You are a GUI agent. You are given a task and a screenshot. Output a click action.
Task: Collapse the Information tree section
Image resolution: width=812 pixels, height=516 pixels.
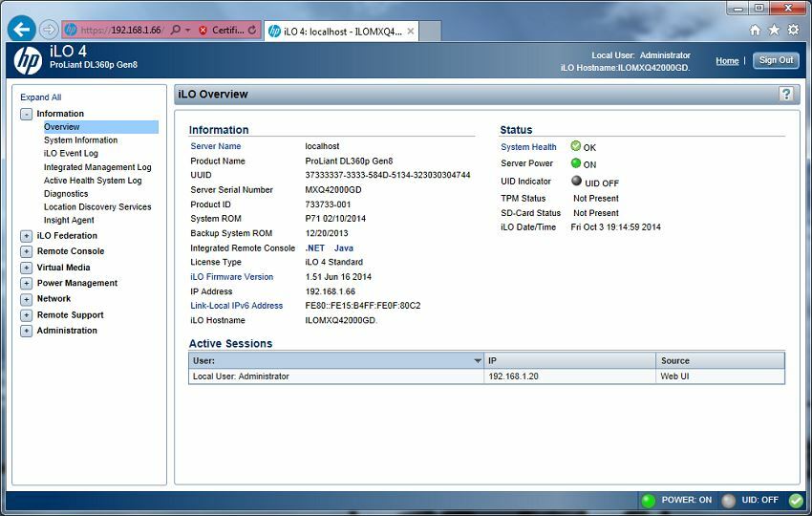click(26, 114)
